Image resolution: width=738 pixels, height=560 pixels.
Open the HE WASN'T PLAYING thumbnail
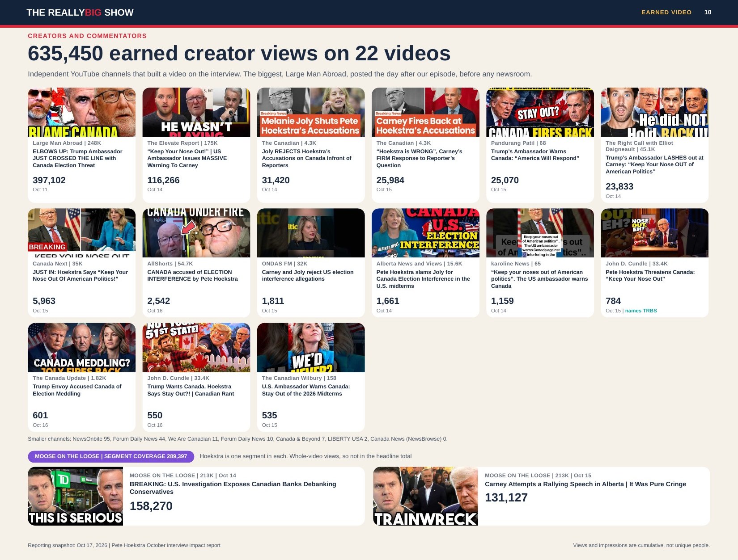[x=196, y=112]
